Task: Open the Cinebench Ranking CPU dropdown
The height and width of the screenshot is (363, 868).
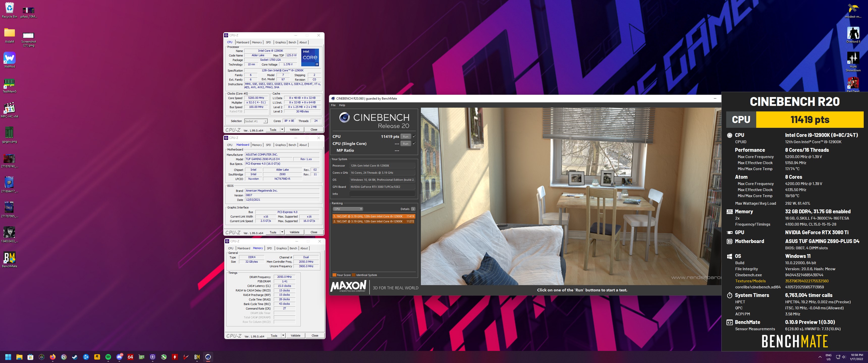Action: click(x=348, y=209)
